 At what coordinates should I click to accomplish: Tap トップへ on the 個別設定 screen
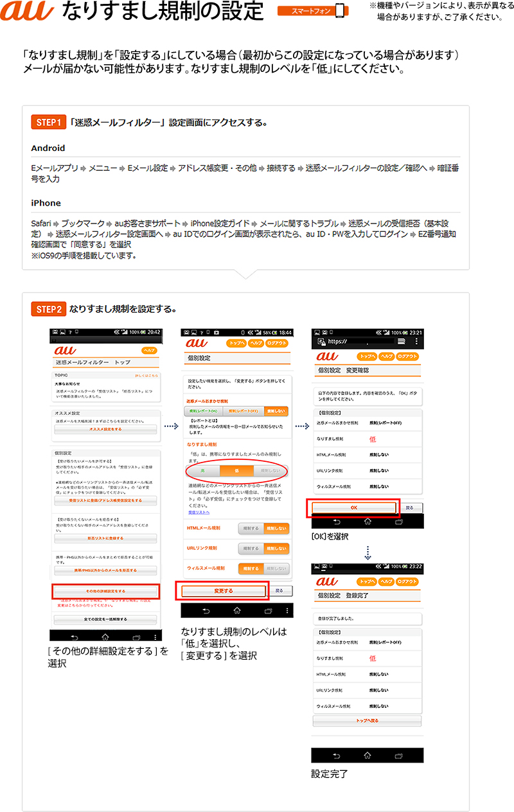[237, 344]
